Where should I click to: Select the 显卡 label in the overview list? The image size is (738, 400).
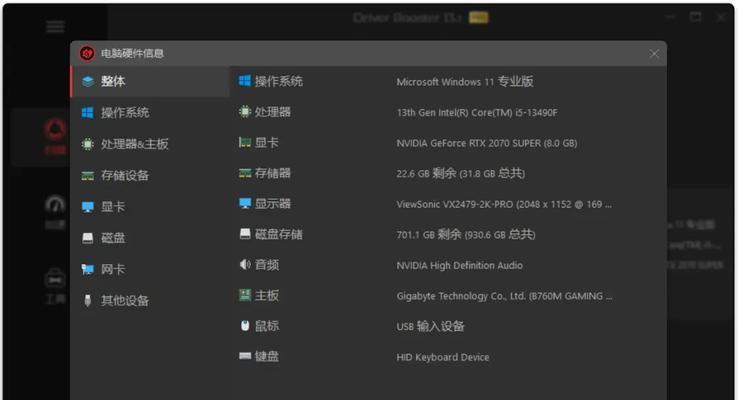click(x=266, y=143)
